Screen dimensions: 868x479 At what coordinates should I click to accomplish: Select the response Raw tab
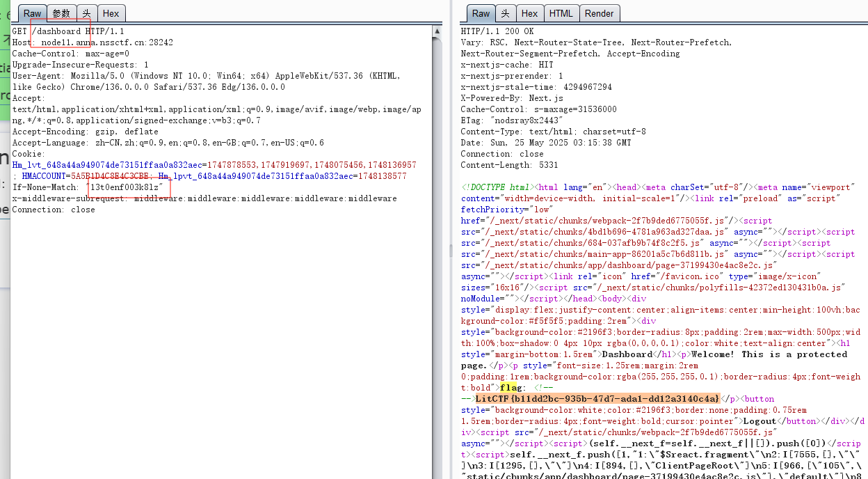[481, 13]
